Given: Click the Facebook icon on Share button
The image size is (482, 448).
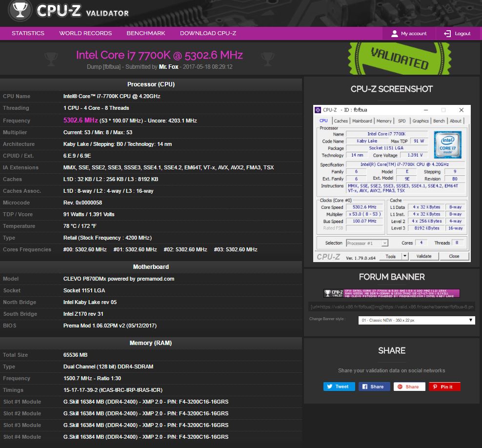Looking at the screenshot, I should tap(364, 387).
